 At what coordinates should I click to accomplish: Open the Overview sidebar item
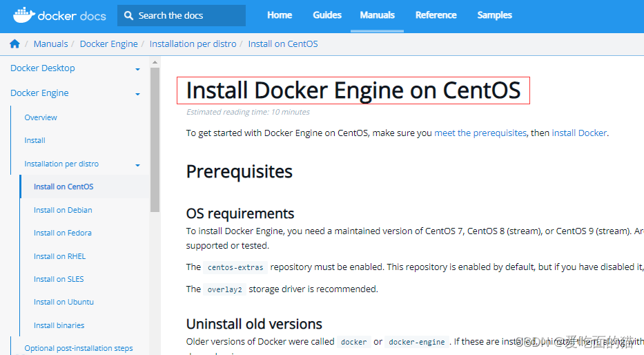(41, 117)
